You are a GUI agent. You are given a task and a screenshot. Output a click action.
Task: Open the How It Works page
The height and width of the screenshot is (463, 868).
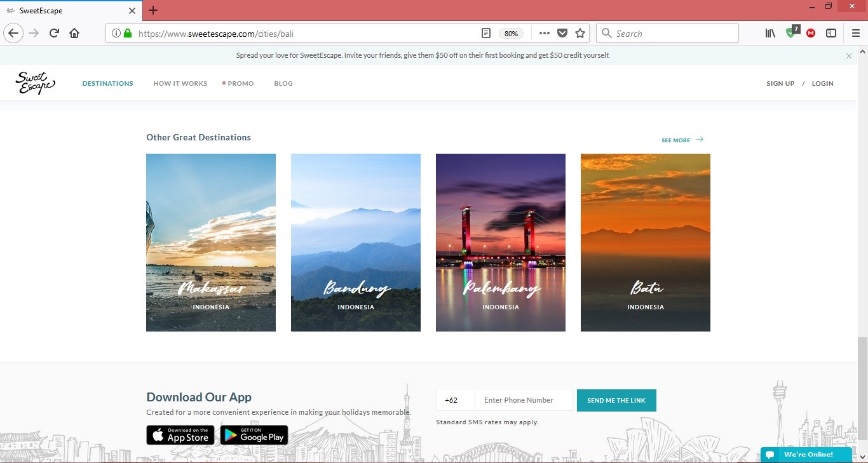[x=180, y=83]
